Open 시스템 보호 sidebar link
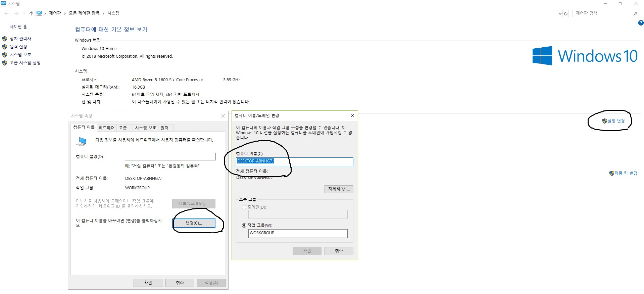 coord(20,55)
